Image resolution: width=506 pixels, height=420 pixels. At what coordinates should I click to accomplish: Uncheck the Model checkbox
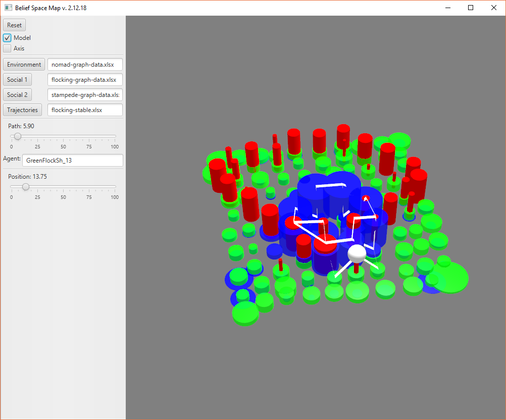(x=8, y=38)
